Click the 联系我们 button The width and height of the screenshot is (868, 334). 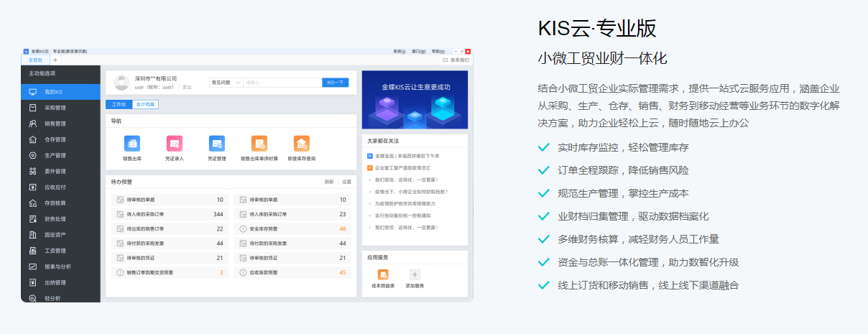click(456, 60)
